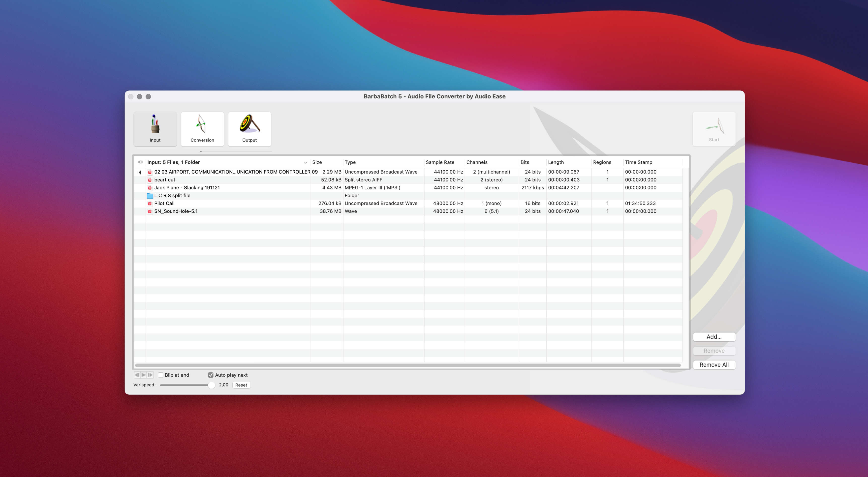The image size is (868, 477).
Task: Click audio file icon of beart cut
Action: pos(150,180)
